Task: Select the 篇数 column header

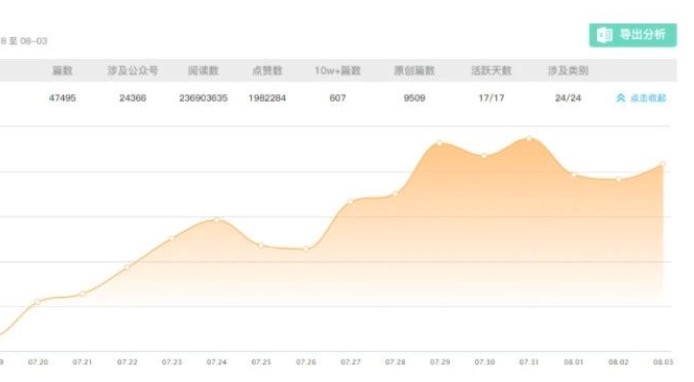Action: (x=62, y=70)
